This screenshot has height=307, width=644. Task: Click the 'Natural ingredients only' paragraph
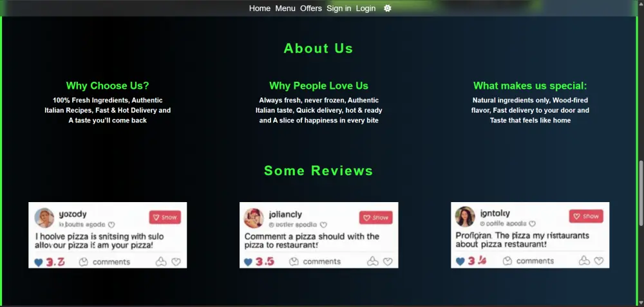[x=530, y=111]
